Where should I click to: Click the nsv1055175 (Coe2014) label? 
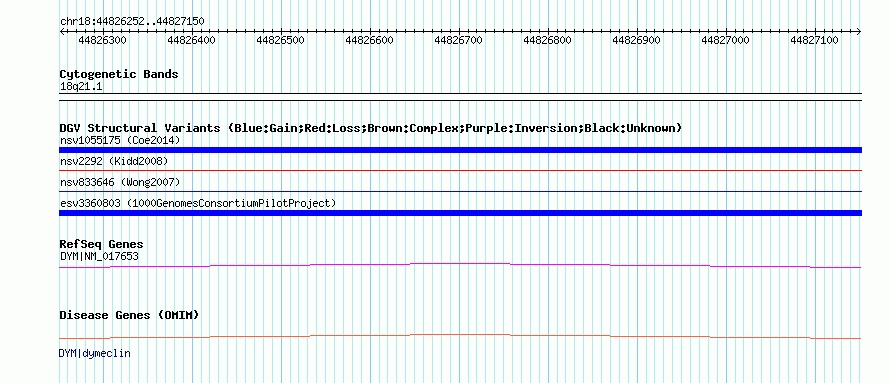click(120, 140)
